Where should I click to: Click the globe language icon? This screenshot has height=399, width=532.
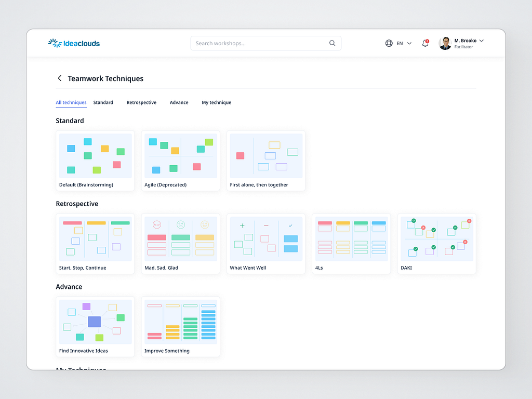tap(389, 43)
